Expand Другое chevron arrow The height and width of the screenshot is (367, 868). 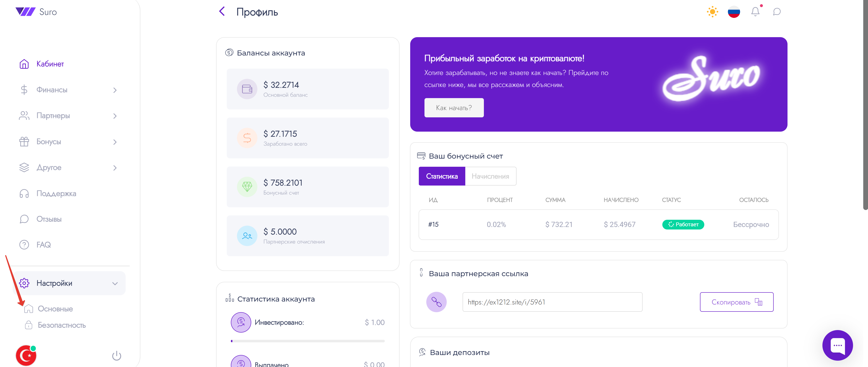pyautogui.click(x=115, y=168)
